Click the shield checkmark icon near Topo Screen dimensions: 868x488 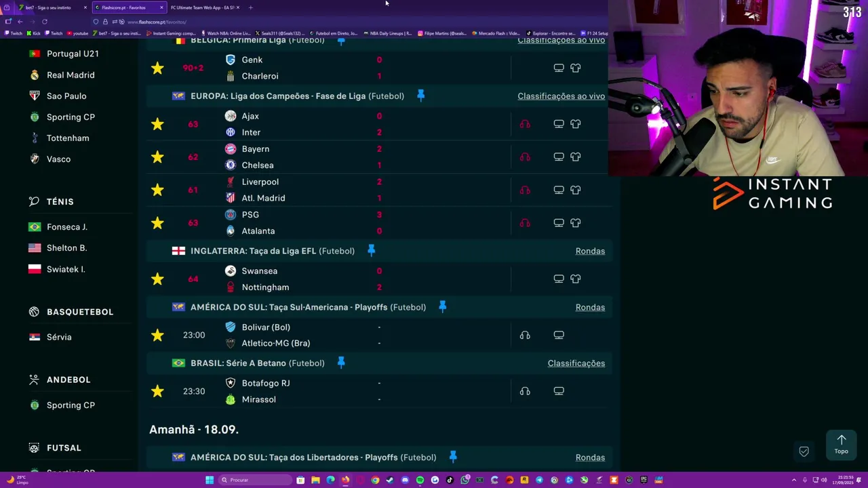point(804,451)
